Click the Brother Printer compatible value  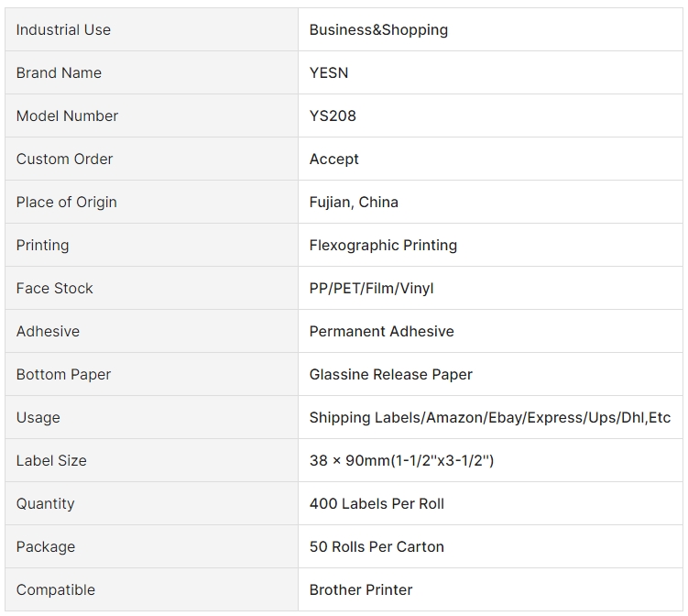pos(361,590)
